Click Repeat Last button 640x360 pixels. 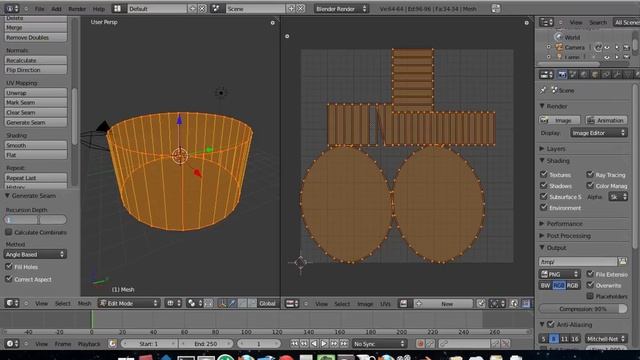tap(36, 178)
